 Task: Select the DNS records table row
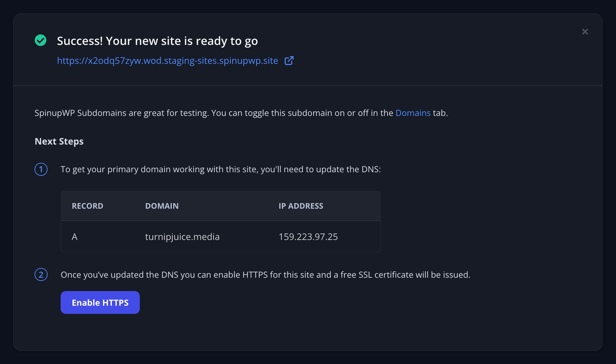click(x=220, y=237)
